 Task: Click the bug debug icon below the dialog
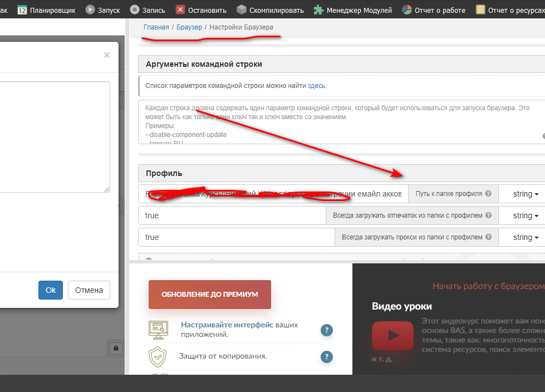tap(116, 348)
